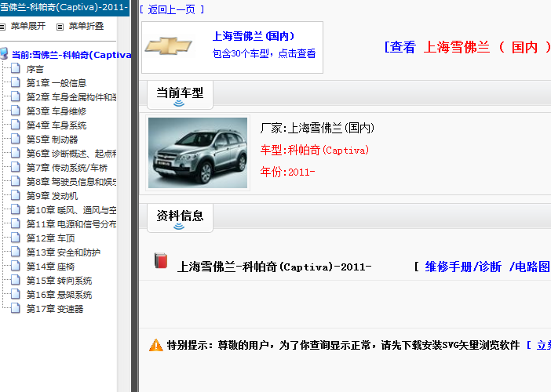Image resolution: width=551 pixels, height=392 pixels.
Task: Open 序言 in the tree
Action: point(35,69)
